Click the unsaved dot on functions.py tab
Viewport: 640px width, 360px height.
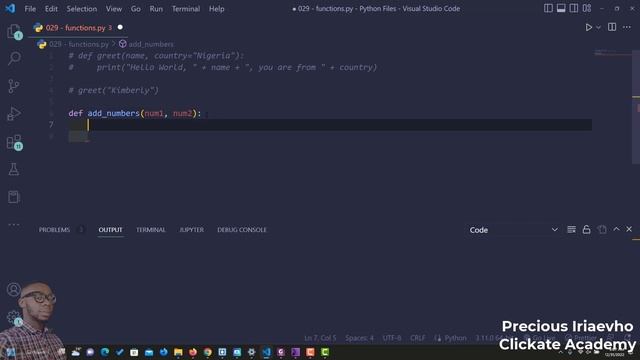coord(120,27)
